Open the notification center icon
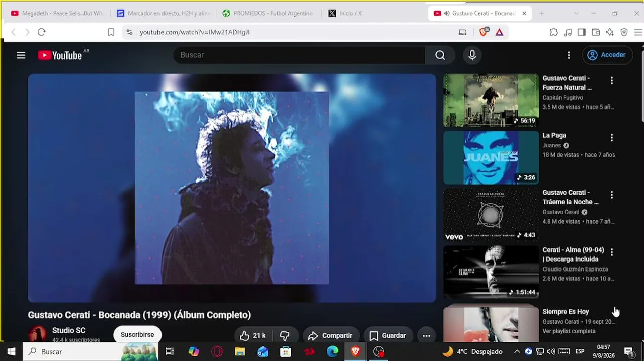This screenshot has width=644, height=361. point(629,352)
